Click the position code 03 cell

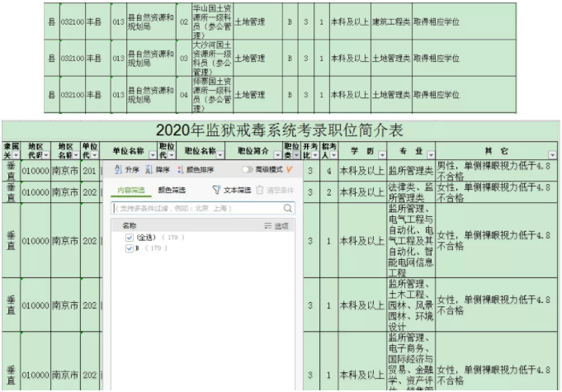tap(184, 58)
